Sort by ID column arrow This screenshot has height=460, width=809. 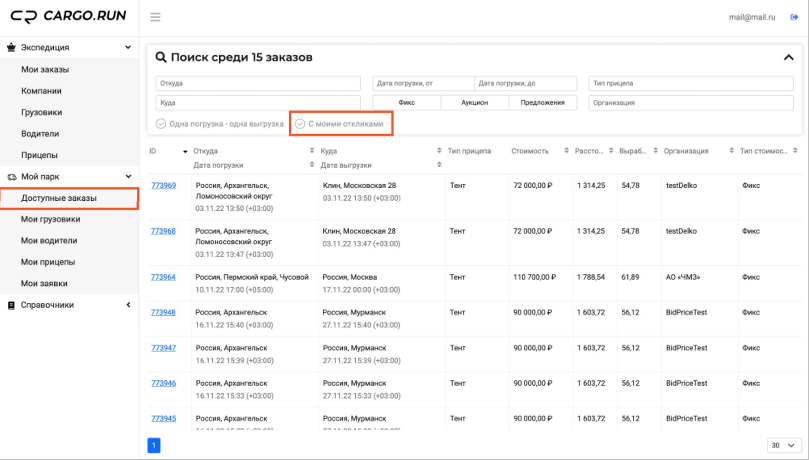[x=185, y=151]
